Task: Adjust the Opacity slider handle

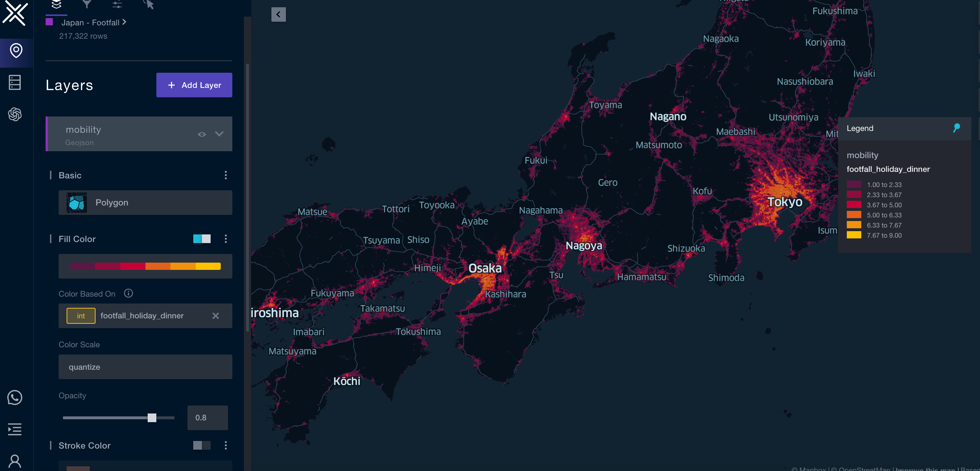Action: [x=152, y=417]
